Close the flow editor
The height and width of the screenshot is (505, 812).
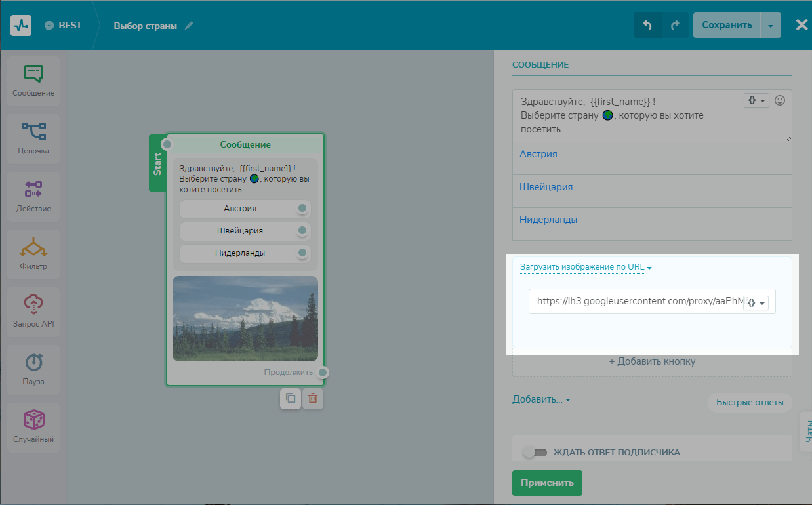[802, 25]
